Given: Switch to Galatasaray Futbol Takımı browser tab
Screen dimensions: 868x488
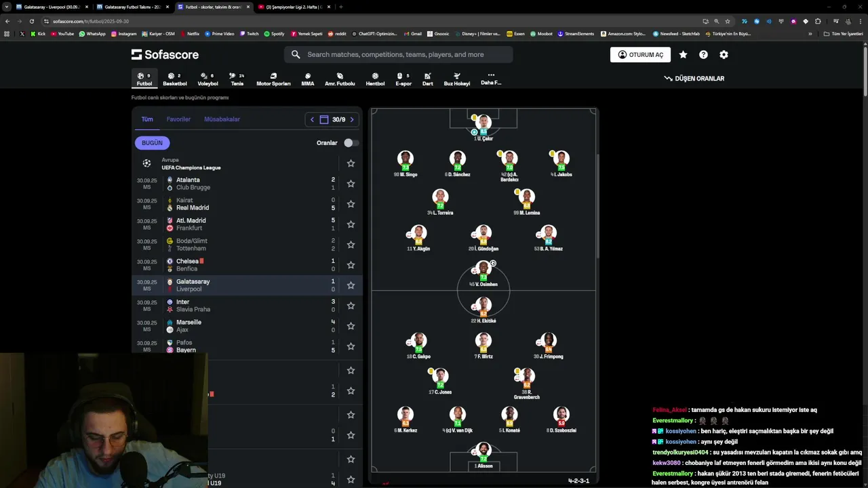Looking at the screenshot, I should tap(133, 7).
